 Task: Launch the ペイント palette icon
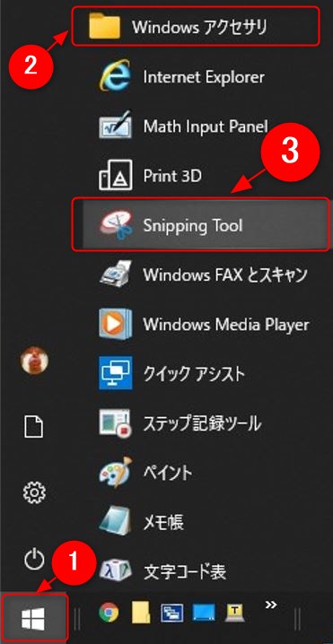click(x=115, y=472)
